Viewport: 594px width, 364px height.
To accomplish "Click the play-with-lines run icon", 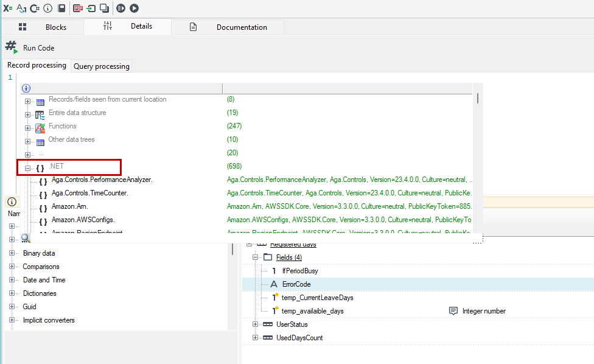I will (121, 8).
